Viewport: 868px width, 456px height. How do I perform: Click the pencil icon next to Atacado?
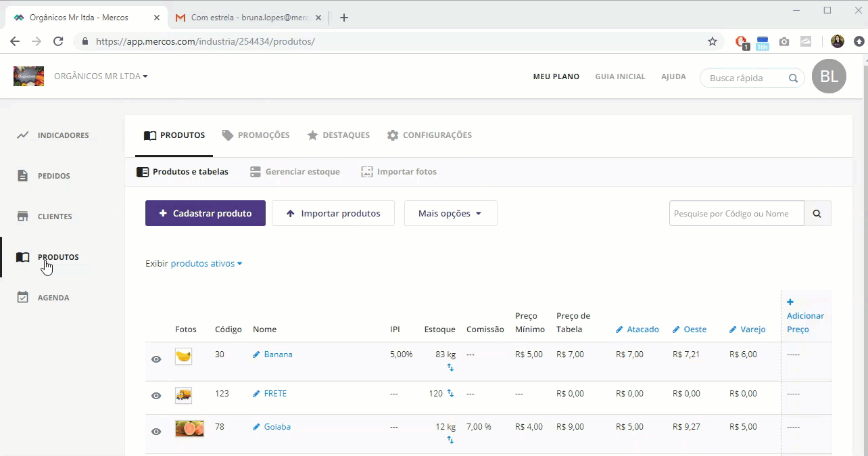pyautogui.click(x=619, y=329)
